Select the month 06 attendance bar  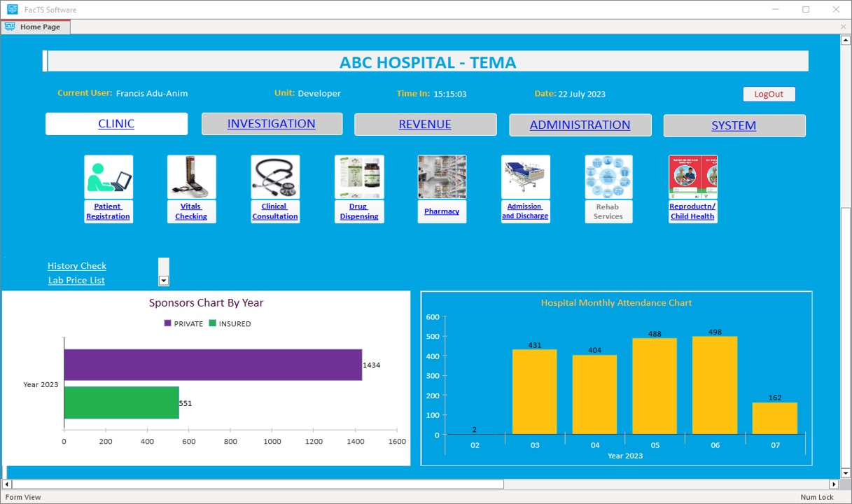[x=714, y=385]
